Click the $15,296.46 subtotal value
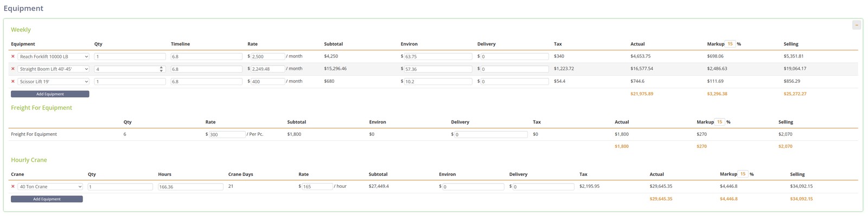The width and height of the screenshot is (868, 216). (x=335, y=69)
